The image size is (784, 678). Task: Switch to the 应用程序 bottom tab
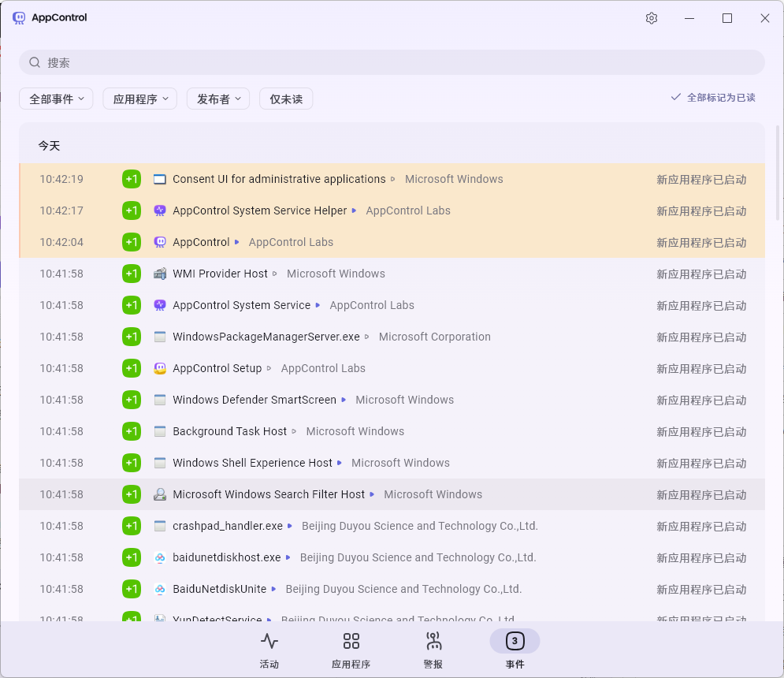tap(351, 650)
